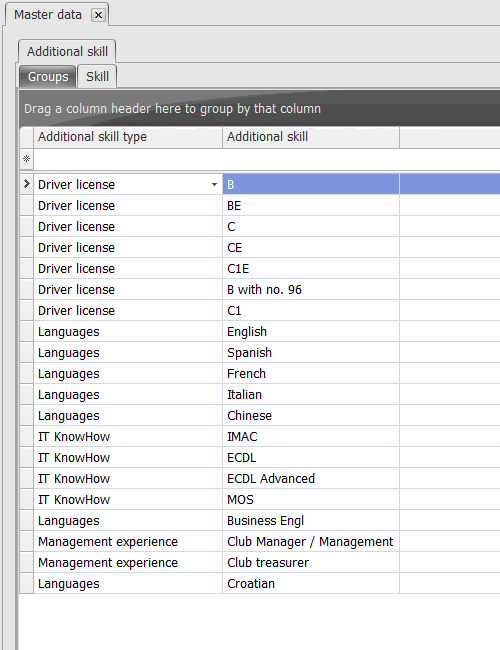Select the Spanish skill cell
500x650 pixels.
point(311,353)
